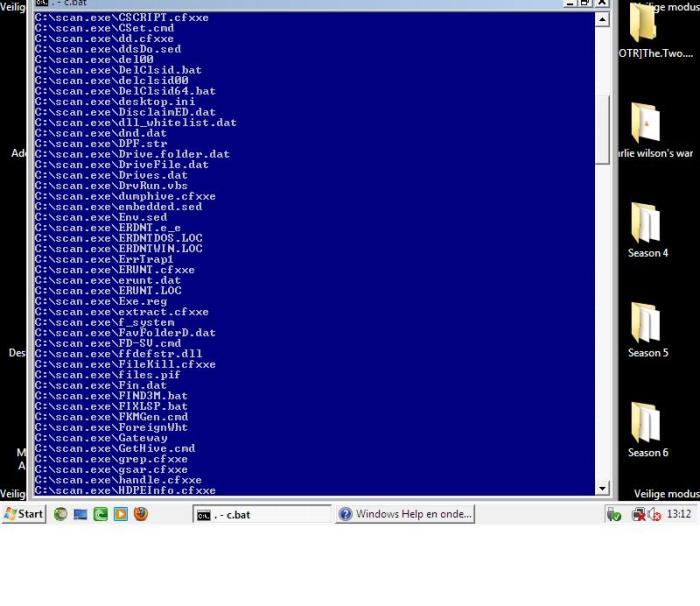Click the line C:\scan.exe\FileKill.cfxxe
This screenshot has width=700, height=606.
125,364
